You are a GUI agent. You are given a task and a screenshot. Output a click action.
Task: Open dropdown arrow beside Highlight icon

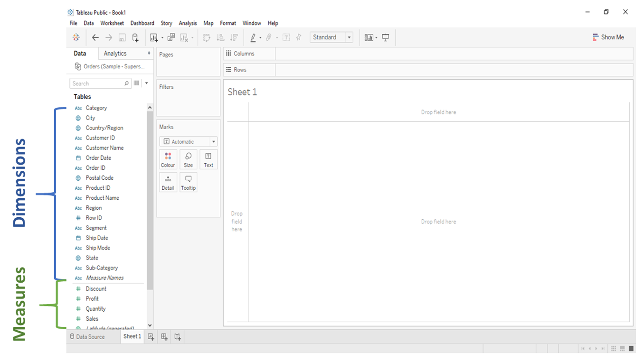[260, 38]
